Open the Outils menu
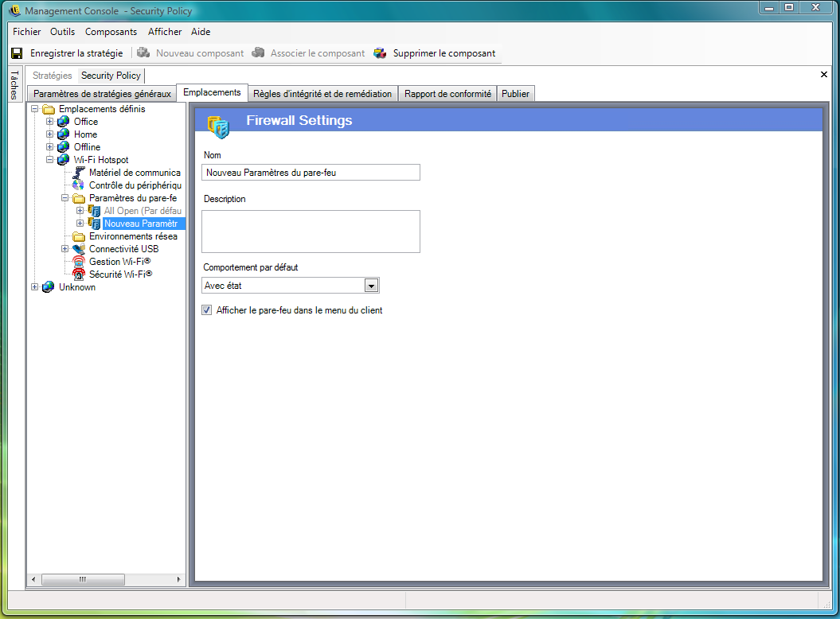 click(x=62, y=32)
